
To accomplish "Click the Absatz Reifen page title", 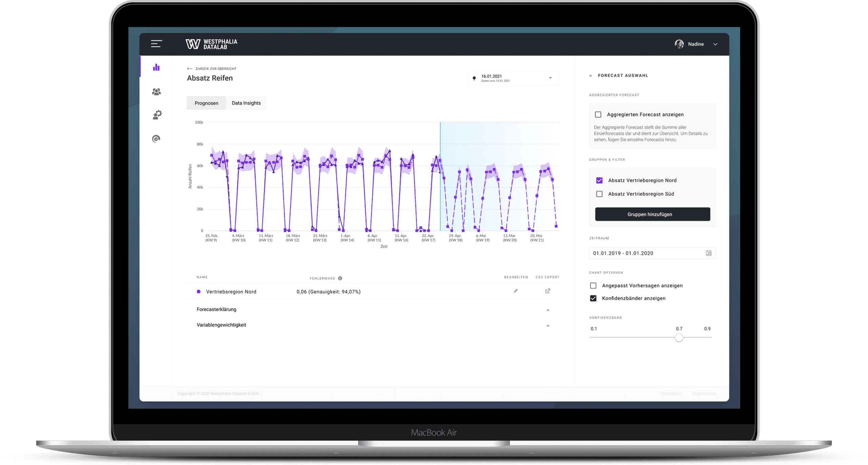I will 210,78.
